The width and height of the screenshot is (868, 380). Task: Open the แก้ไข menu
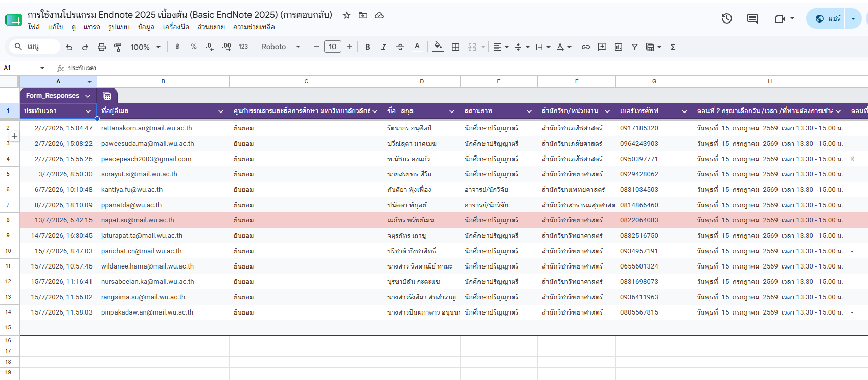(x=56, y=27)
